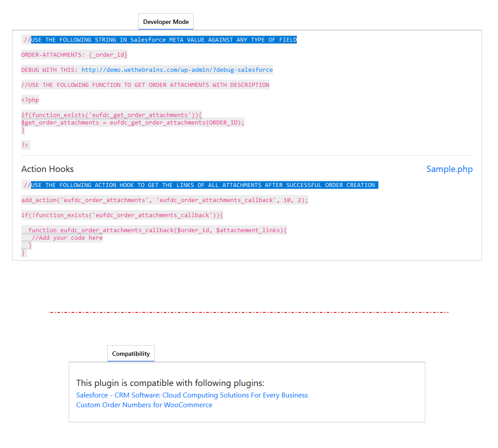This screenshot has height=448, width=498.
Task: Click 'This plugin is compatible with following plugins' text
Action: point(170,383)
